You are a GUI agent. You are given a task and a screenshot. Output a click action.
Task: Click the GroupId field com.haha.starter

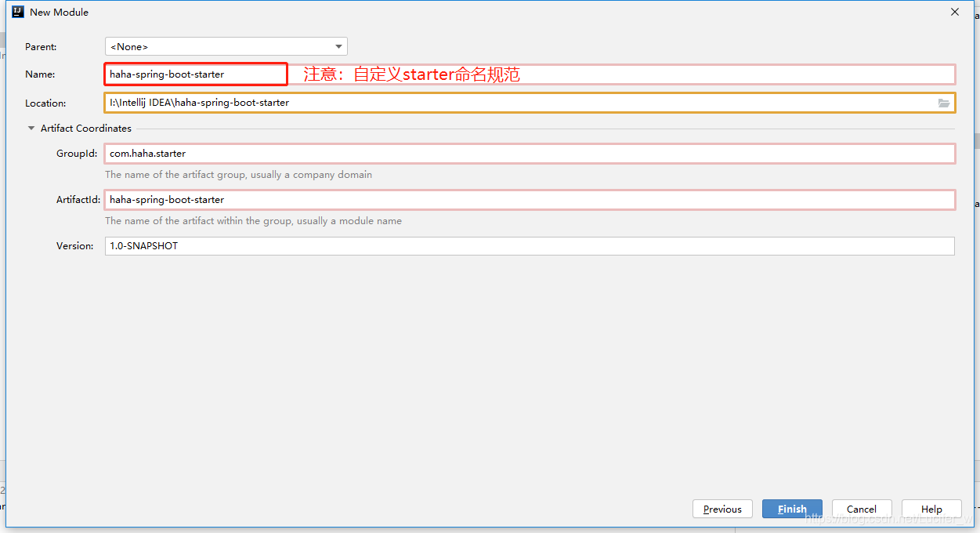coord(530,154)
